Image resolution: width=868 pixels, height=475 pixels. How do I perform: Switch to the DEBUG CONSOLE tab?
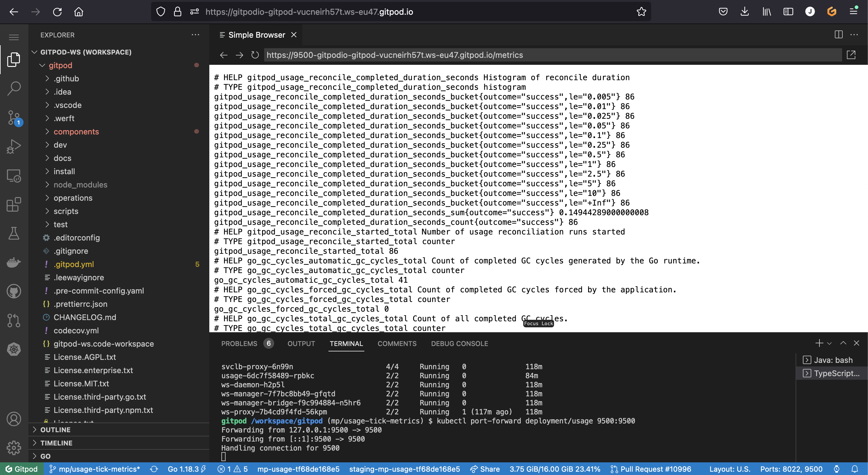tap(460, 343)
